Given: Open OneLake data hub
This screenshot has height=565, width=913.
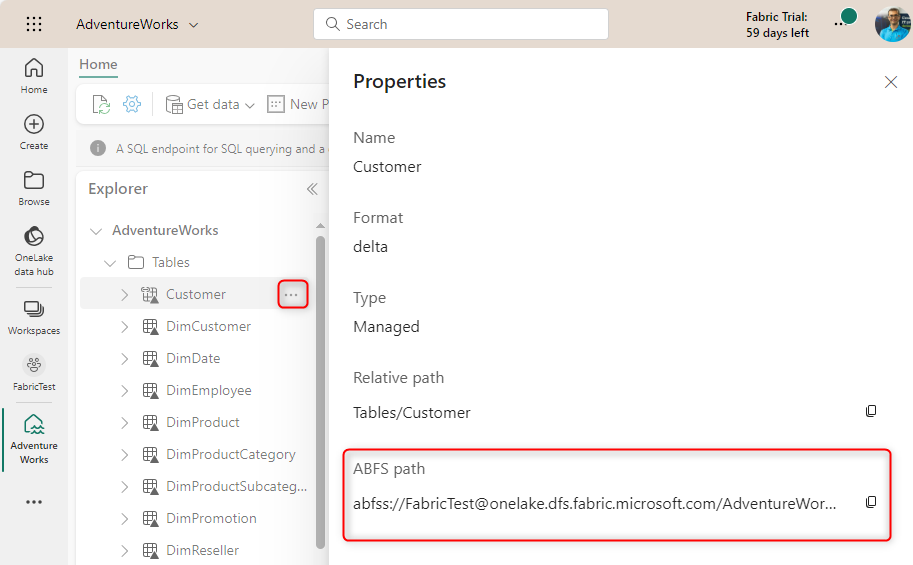Looking at the screenshot, I should click(34, 249).
